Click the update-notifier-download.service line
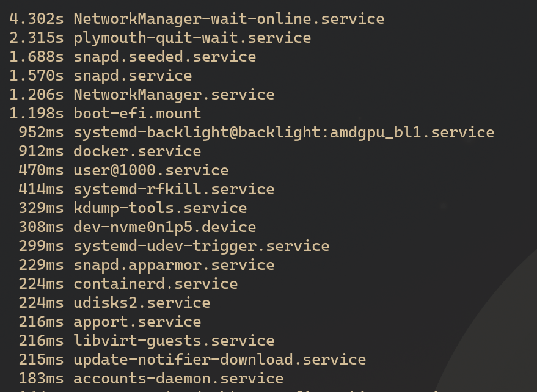 click(x=219, y=360)
